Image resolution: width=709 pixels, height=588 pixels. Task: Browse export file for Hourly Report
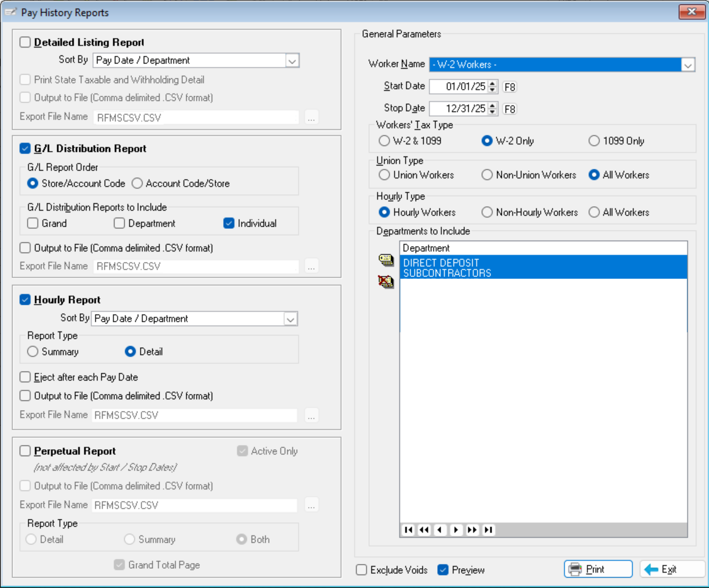coord(311,415)
